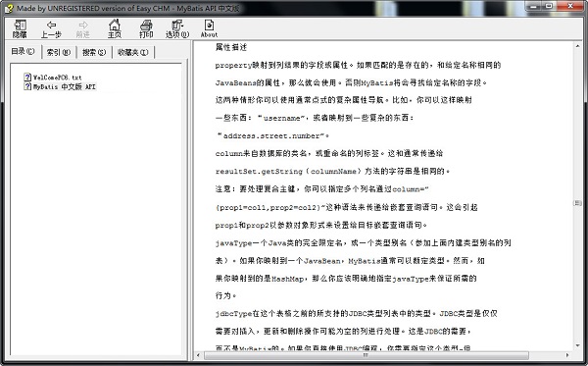Click the horizontal scrollbar left arrow

click(198, 355)
